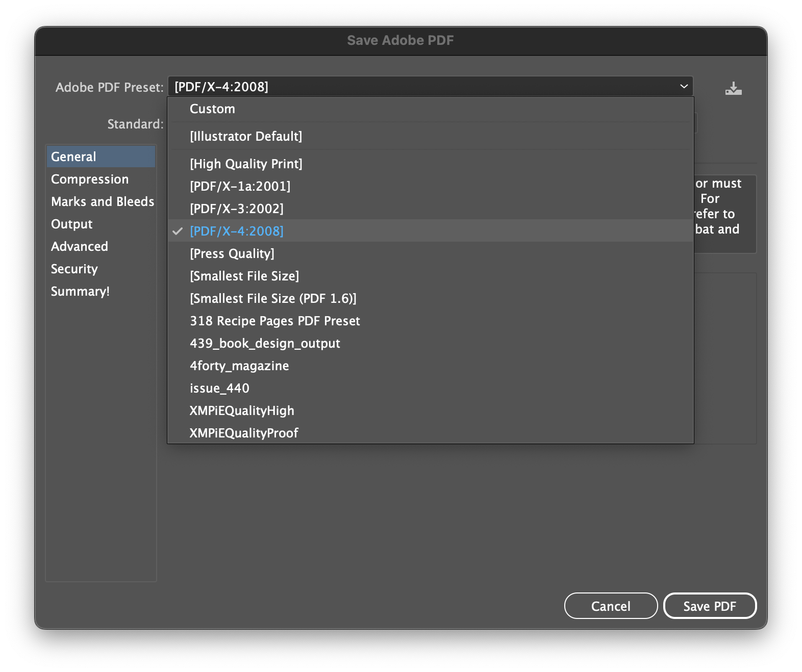802x672 pixels.
Task: Choose Custom from the preset list
Action: (431, 109)
